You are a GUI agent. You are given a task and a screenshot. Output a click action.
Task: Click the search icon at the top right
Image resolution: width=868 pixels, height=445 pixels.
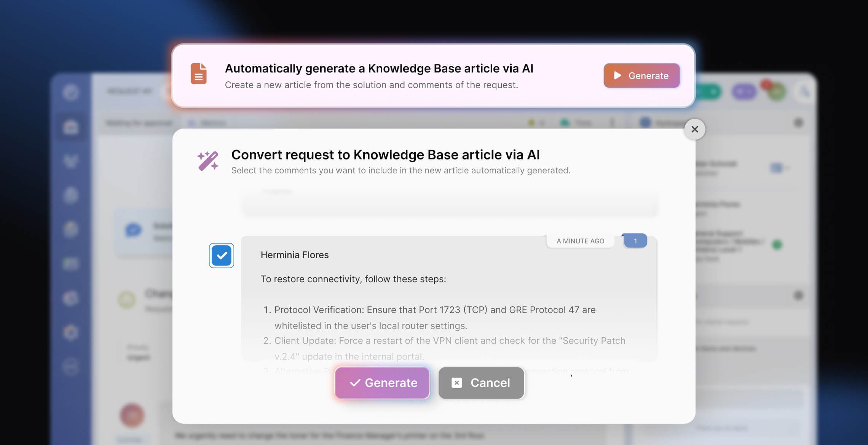(x=804, y=91)
